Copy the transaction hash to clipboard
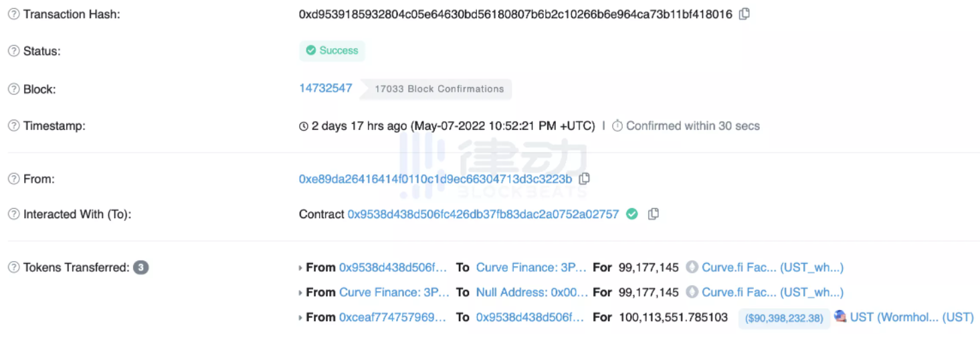This screenshot has width=980, height=338. point(744,14)
